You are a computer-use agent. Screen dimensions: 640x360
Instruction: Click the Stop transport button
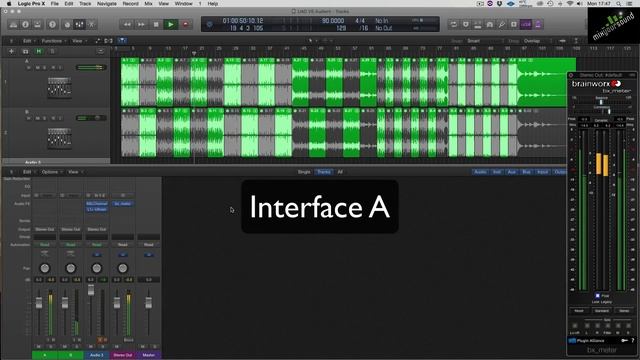click(x=156, y=24)
